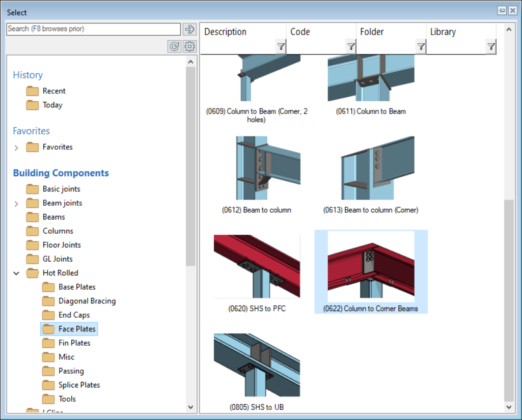522x420 pixels.
Task: Select the Recent history folder
Action: click(54, 91)
